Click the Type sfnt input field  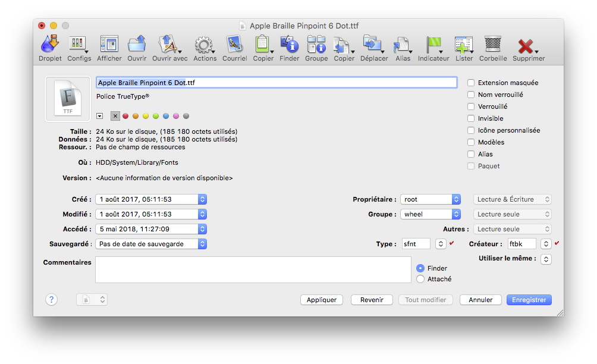pyautogui.click(x=416, y=244)
